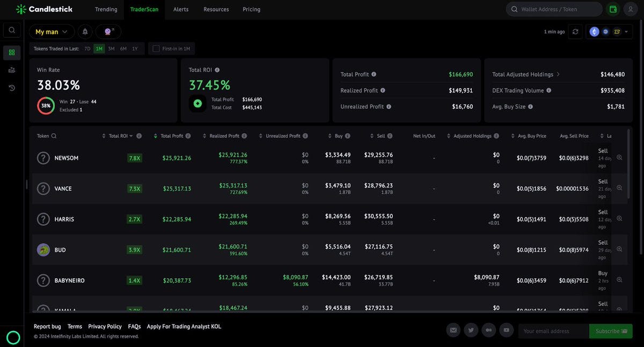The image size is (644, 347).
Task: Click the Subscribe button
Action: point(611,331)
